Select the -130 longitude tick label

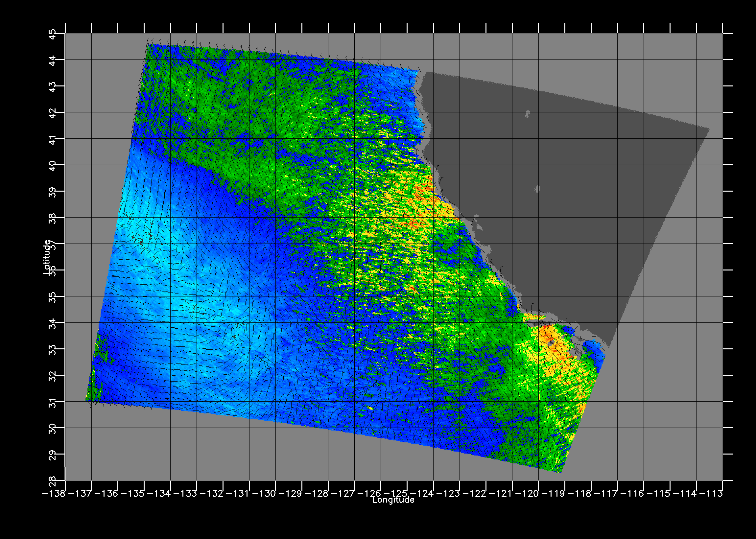pos(264,494)
